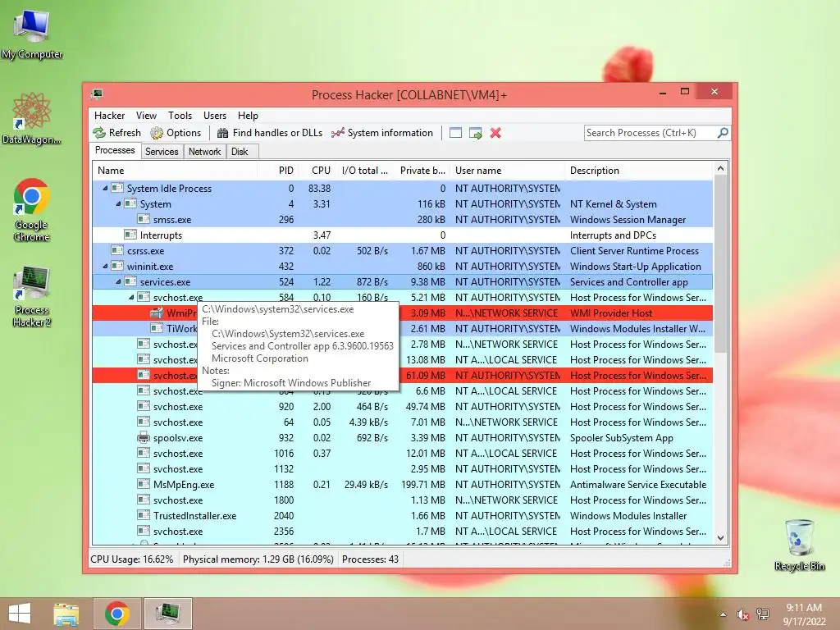Click the taskbar clock 9:11 AM
The height and width of the screenshot is (630, 840).
pos(804,614)
